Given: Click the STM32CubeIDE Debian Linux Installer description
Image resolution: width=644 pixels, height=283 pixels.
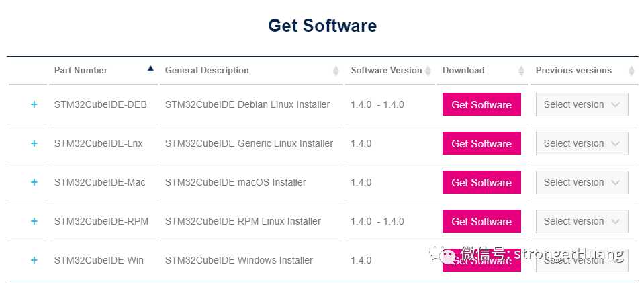Looking at the screenshot, I should [248, 104].
